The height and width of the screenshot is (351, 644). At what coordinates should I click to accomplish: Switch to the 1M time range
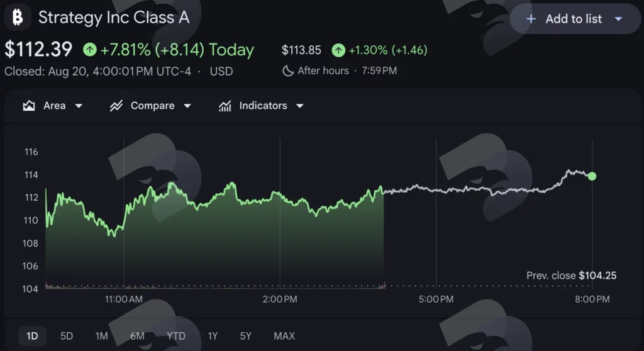(x=101, y=336)
